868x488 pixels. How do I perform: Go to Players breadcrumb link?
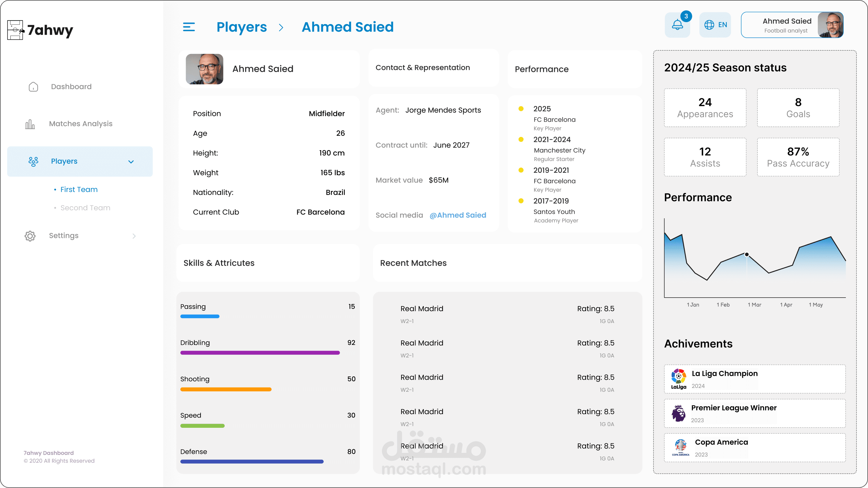click(242, 27)
